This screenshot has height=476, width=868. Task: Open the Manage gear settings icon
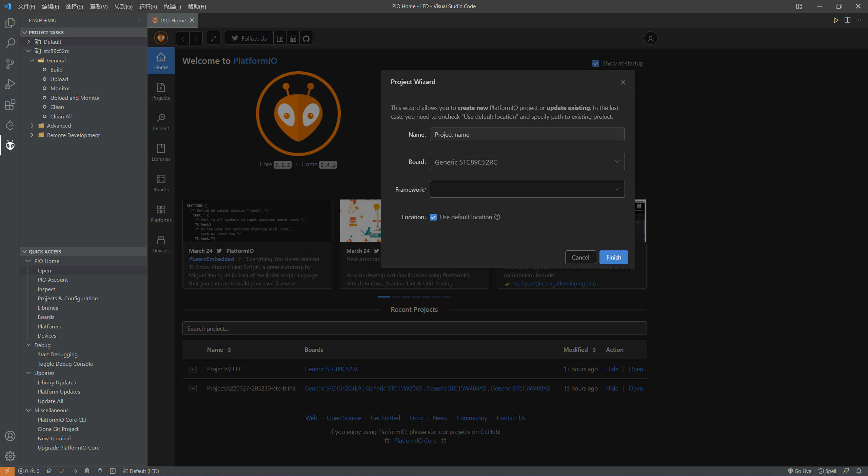10,456
